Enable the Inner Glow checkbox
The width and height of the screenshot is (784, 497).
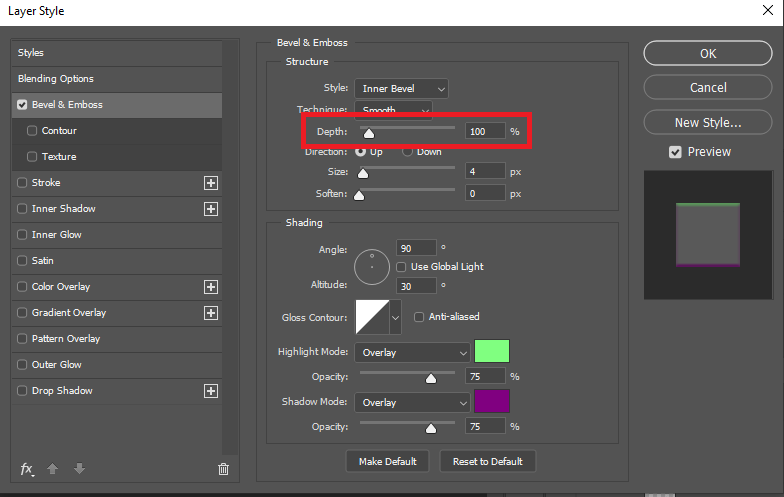coord(22,234)
